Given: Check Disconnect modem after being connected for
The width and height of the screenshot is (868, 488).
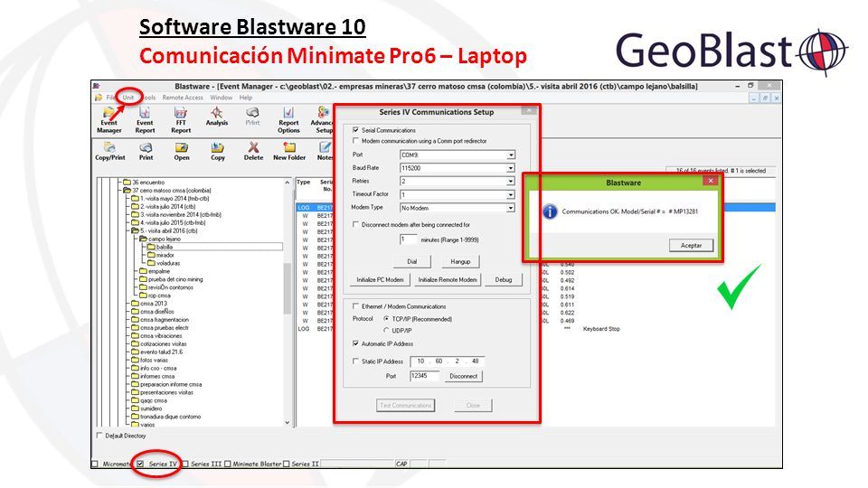Looking at the screenshot, I should pos(355,225).
